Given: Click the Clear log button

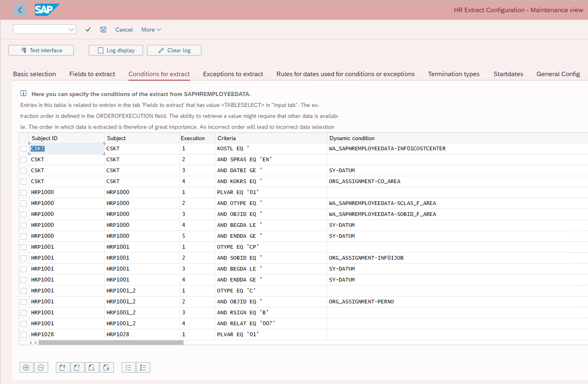Looking at the screenshot, I should [174, 50].
